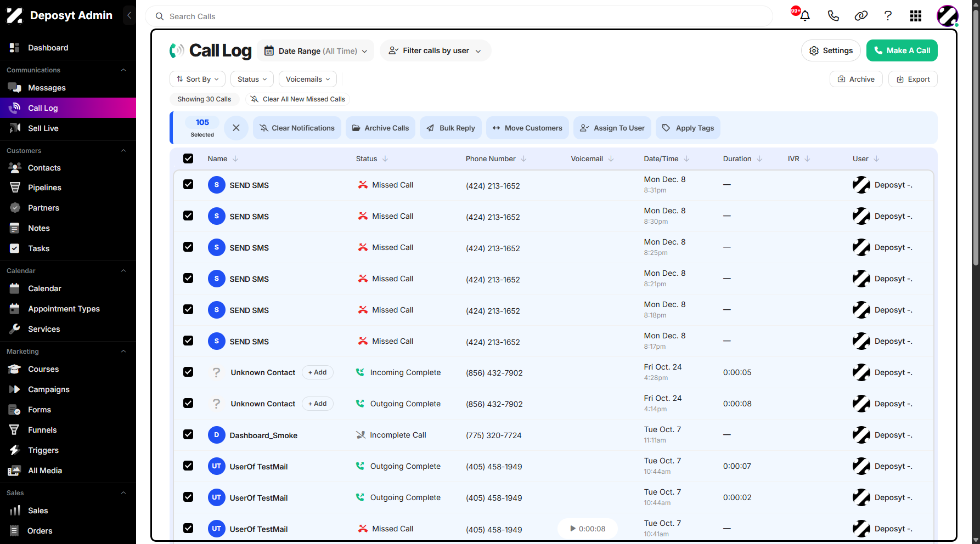This screenshot has width=980, height=544.
Task: Uncheck the Incoming Complete row checkbox
Action: click(x=188, y=372)
